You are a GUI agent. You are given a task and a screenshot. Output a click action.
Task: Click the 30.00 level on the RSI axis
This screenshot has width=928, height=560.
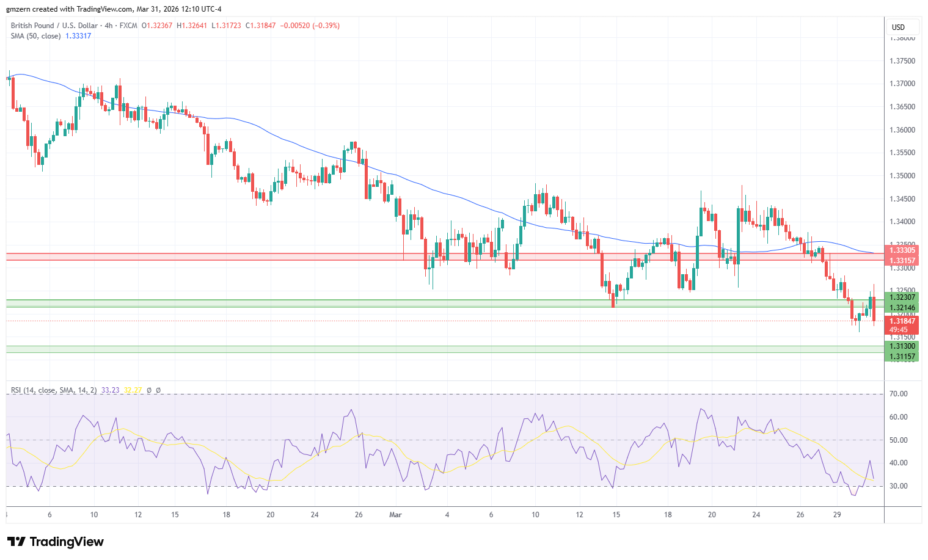click(x=898, y=486)
